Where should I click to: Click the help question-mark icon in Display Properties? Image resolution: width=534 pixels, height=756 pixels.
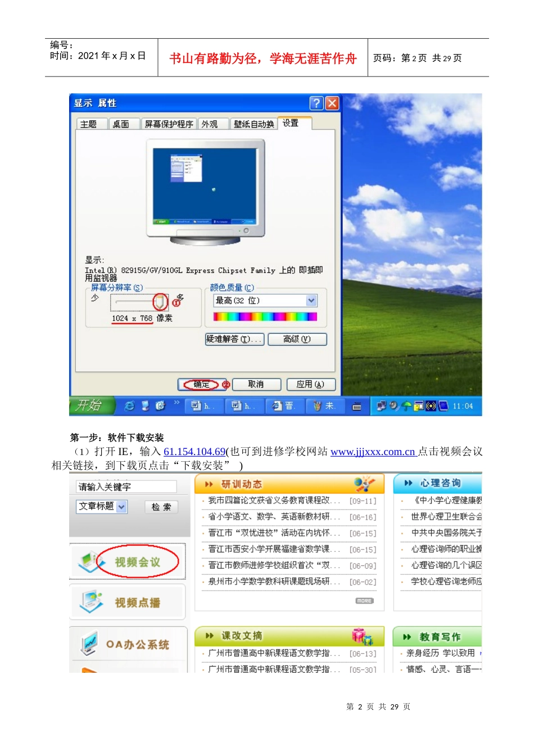[316, 103]
